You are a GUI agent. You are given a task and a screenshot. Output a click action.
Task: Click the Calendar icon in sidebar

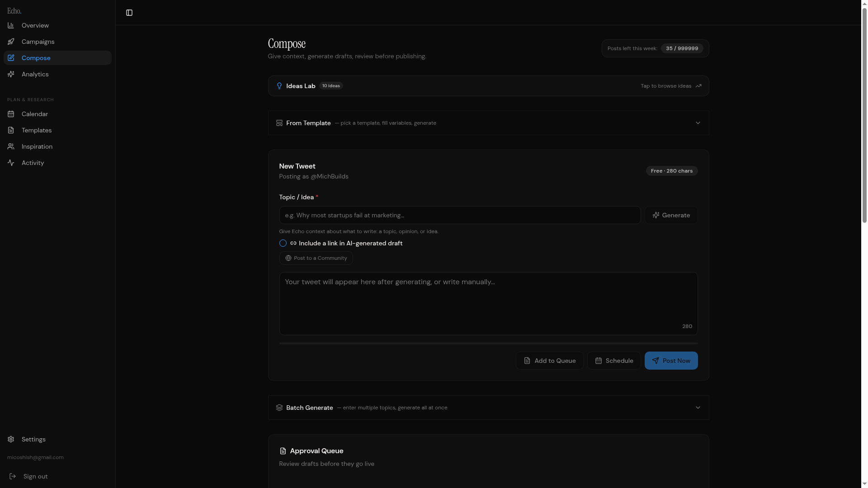[11, 114]
